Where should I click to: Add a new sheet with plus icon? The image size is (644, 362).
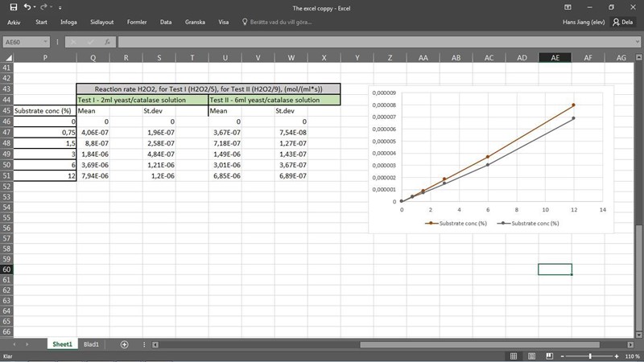click(x=125, y=344)
